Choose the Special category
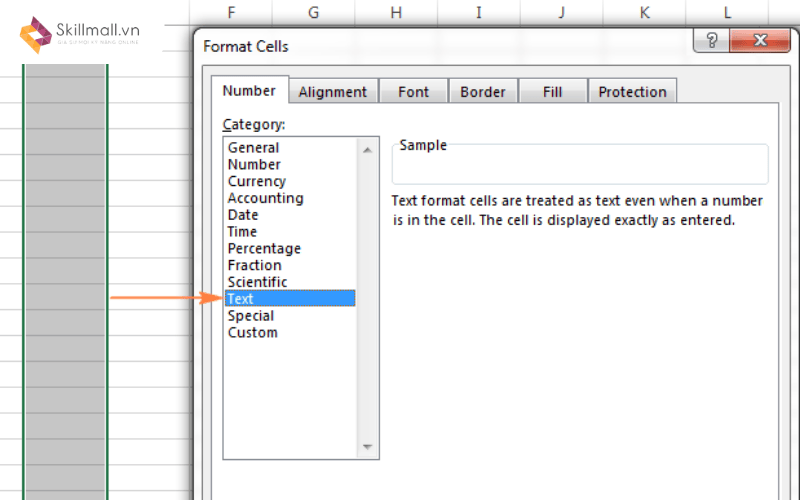The image size is (800, 500). (x=290, y=316)
